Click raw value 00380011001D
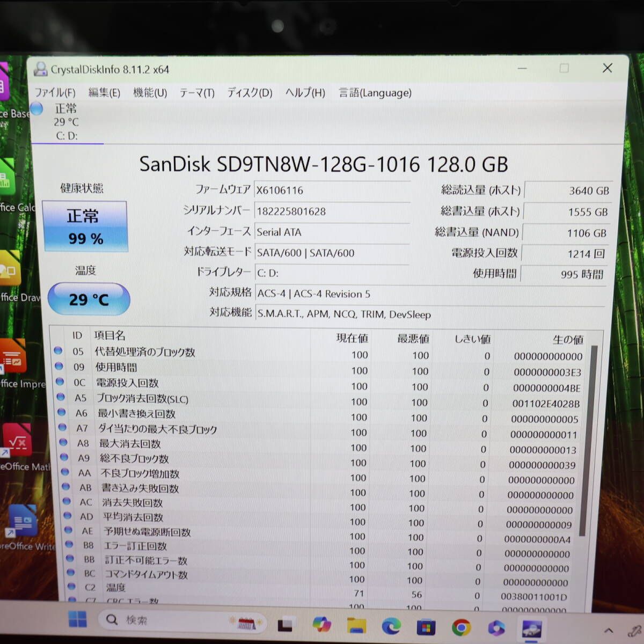The height and width of the screenshot is (644, 644). pyautogui.click(x=533, y=596)
